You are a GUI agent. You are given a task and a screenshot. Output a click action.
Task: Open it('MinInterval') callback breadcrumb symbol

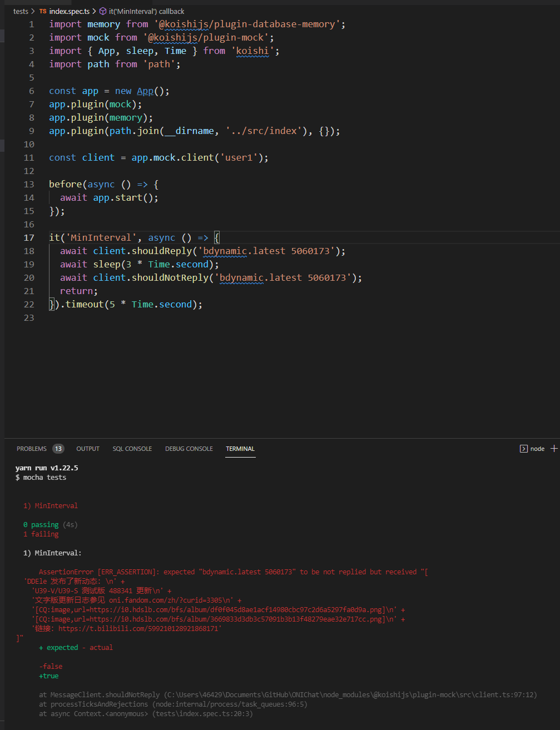pos(146,11)
